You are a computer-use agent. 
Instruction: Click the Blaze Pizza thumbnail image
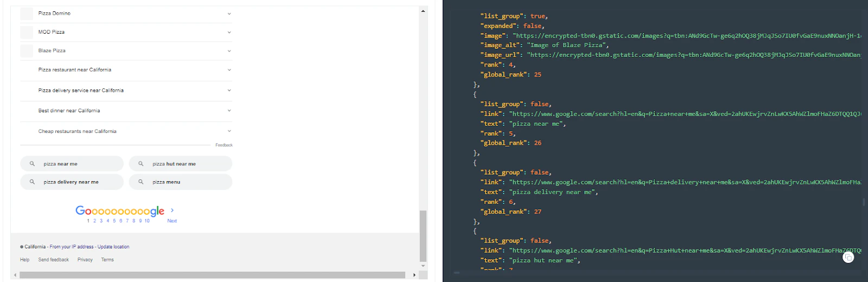pyautogui.click(x=27, y=51)
